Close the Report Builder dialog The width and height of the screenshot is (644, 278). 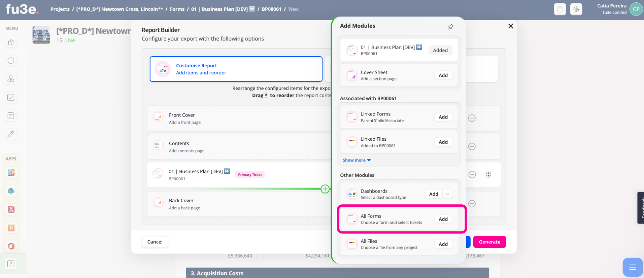click(x=511, y=26)
